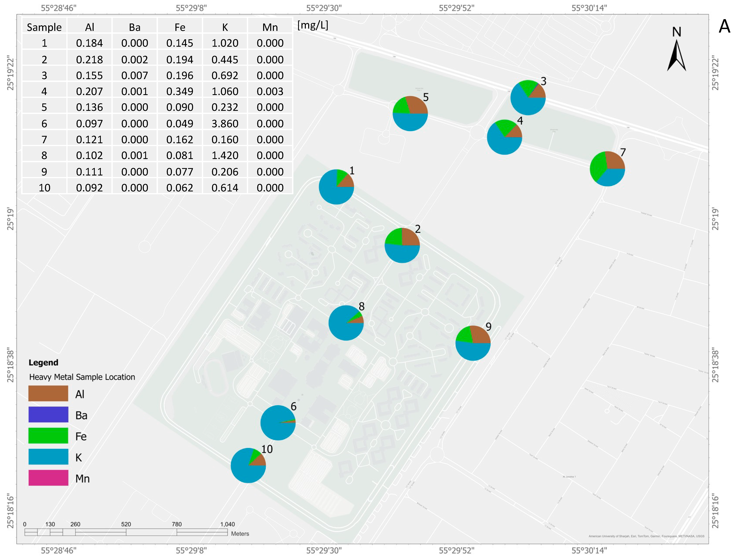Select the sample 9 pie chart

[x=473, y=343]
